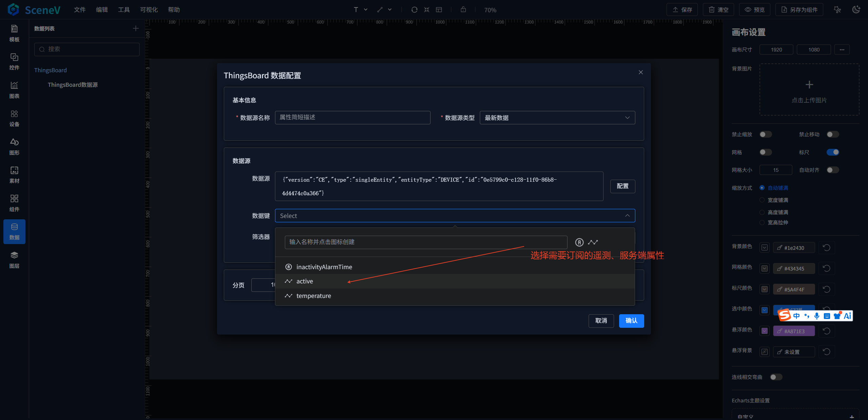Viewport: 868px width, 420px height.
Task: Disable the 标尺 ruler switch
Action: point(833,152)
